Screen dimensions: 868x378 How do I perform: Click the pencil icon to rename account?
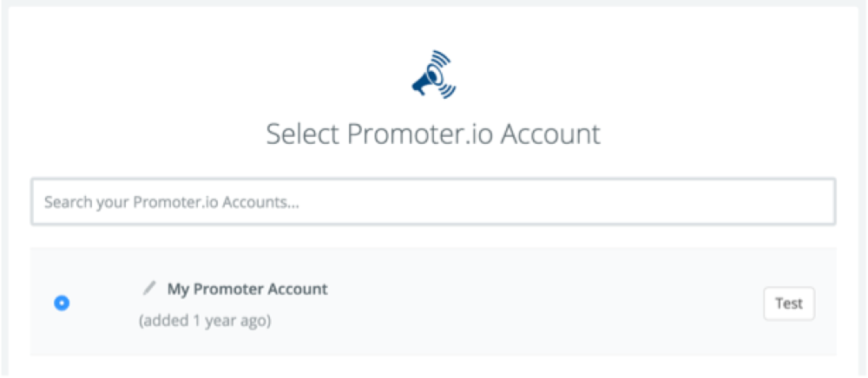coord(150,288)
